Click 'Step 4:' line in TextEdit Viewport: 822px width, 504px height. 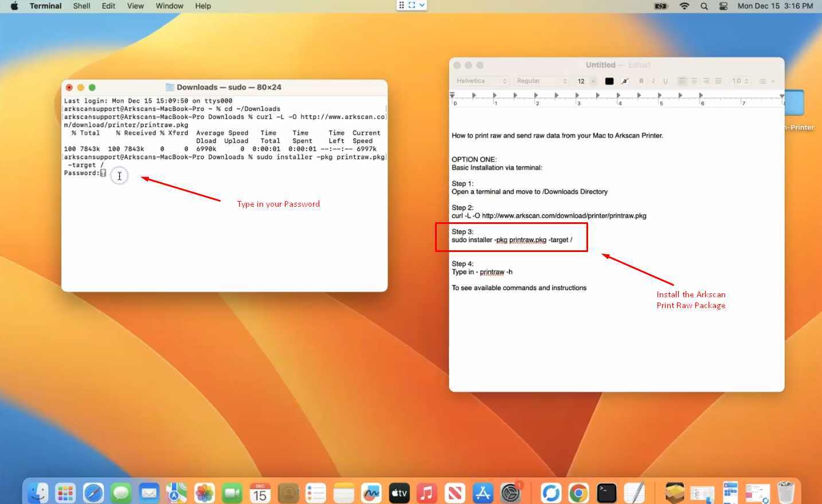(x=463, y=264)
